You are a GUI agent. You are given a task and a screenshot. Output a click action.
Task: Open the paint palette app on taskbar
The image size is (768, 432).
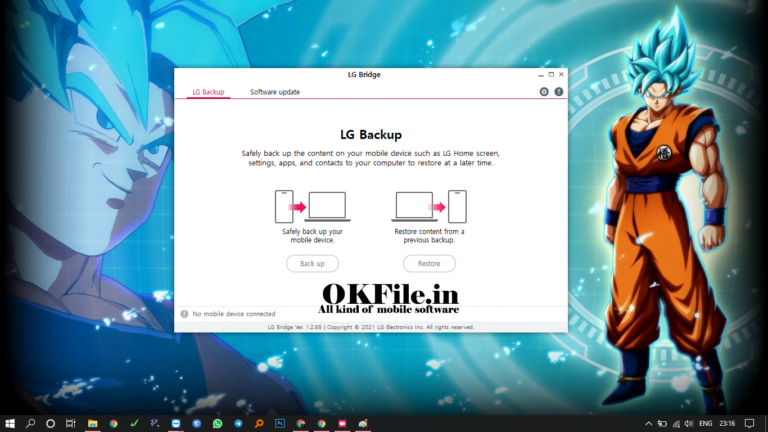click(363, 424)
